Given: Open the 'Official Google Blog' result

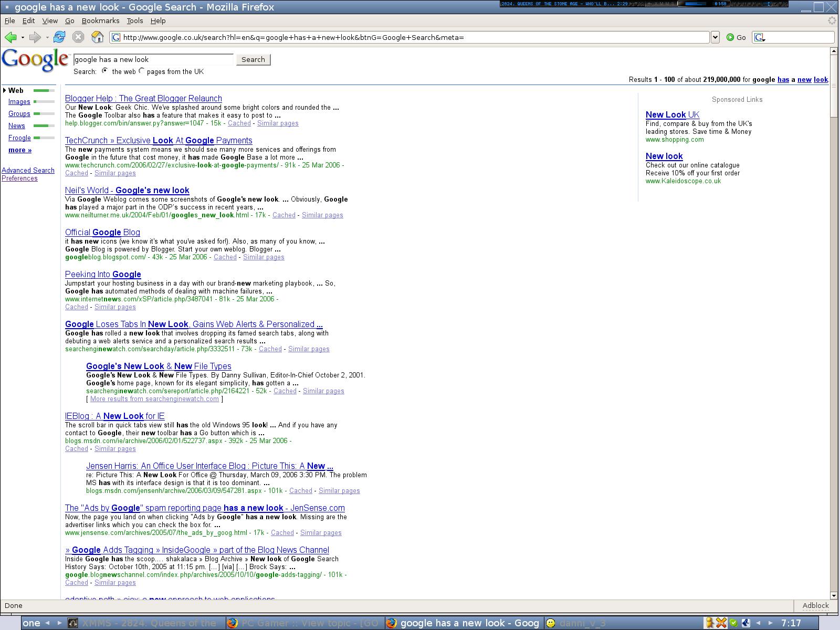Looking at the screenshot, I should tap(102, 232).
